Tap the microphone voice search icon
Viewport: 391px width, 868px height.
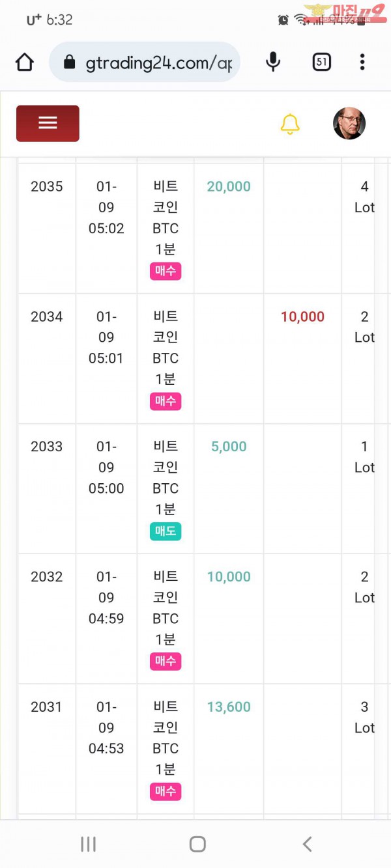[x=274, y=63]
